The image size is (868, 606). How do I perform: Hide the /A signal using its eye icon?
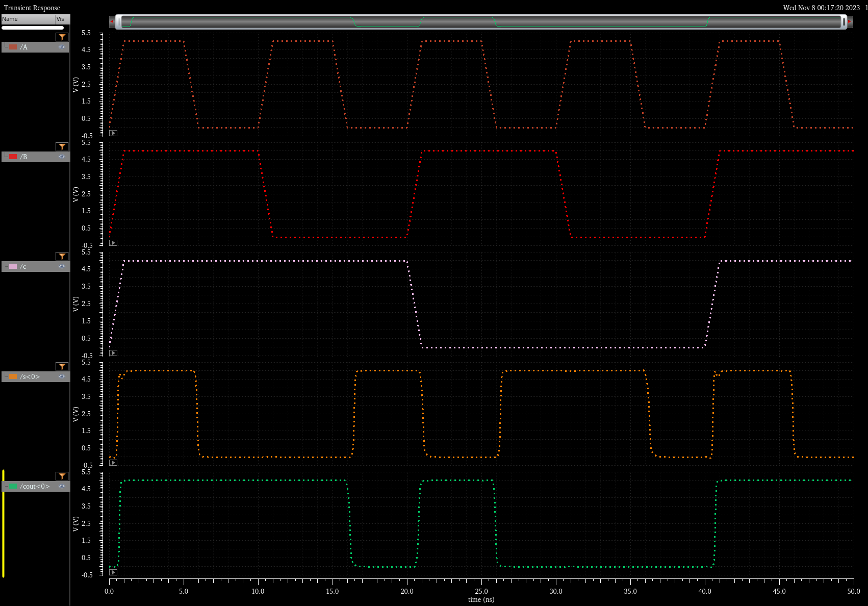[62, 47]
